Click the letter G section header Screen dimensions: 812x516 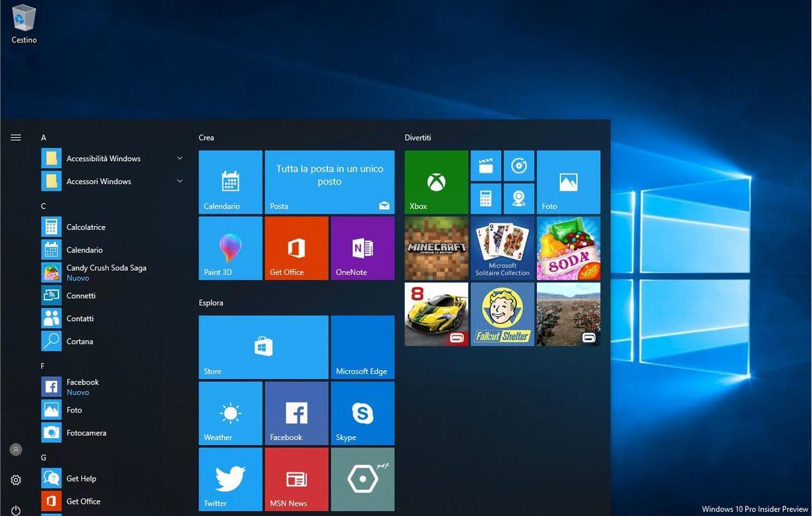point(43,457)
